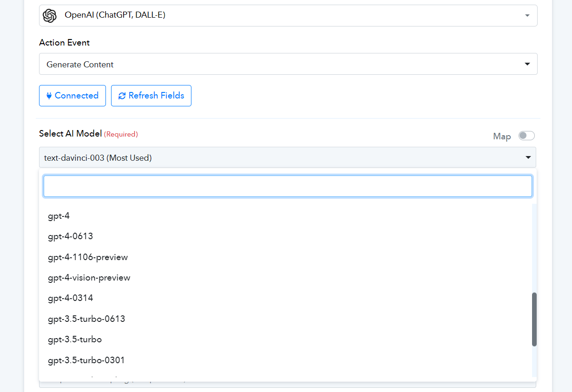Click the Refresh Fields button
Viewport: 572px width, 392px height.
click(151, 96)
